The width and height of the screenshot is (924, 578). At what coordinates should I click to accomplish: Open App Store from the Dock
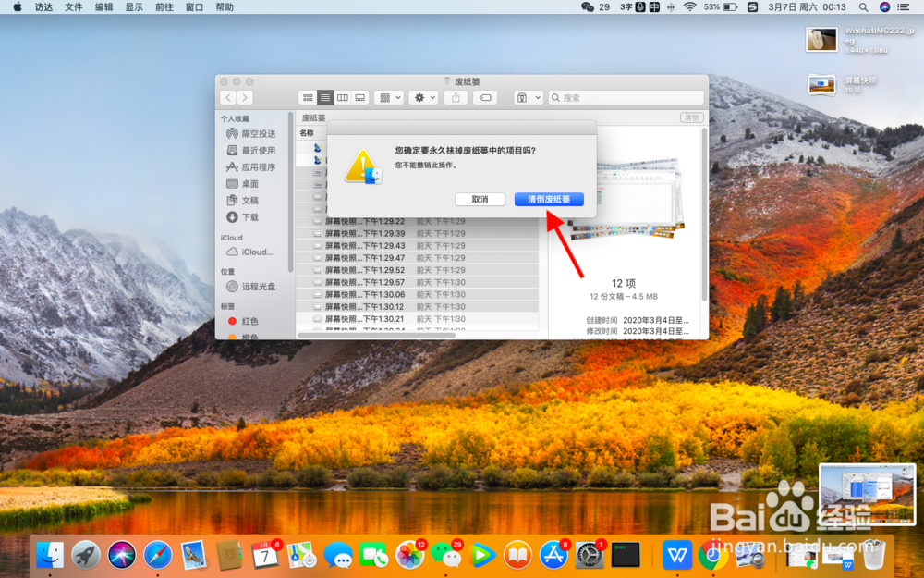pos(553,554)
